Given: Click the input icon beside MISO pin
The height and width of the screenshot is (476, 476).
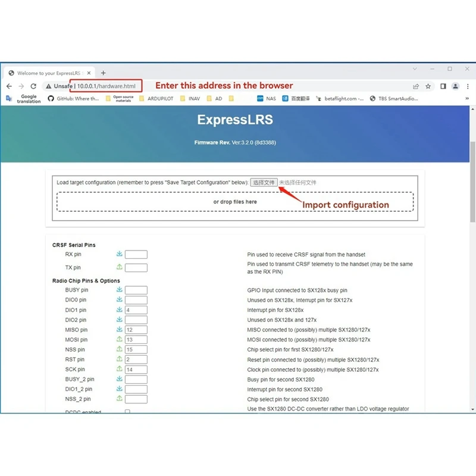Looking at the screenshot, I should click(x=120, y=329).
